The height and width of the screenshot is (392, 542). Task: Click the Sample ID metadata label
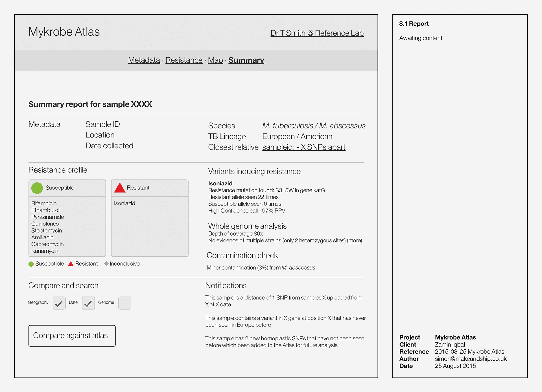(x=103, y=124)
